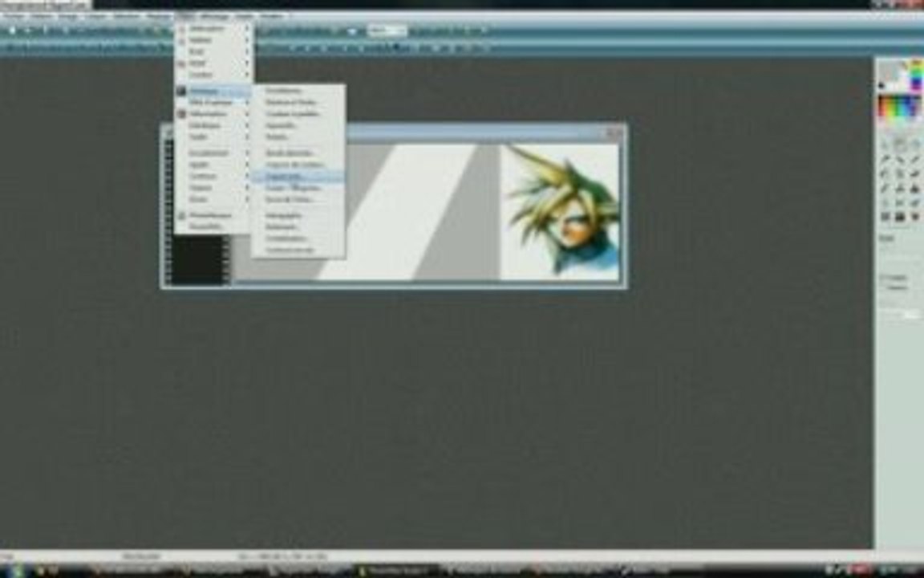Choose Aquarelle in the Artistique submenu
This screenshot has width=924, height=578.
[298, 125]
